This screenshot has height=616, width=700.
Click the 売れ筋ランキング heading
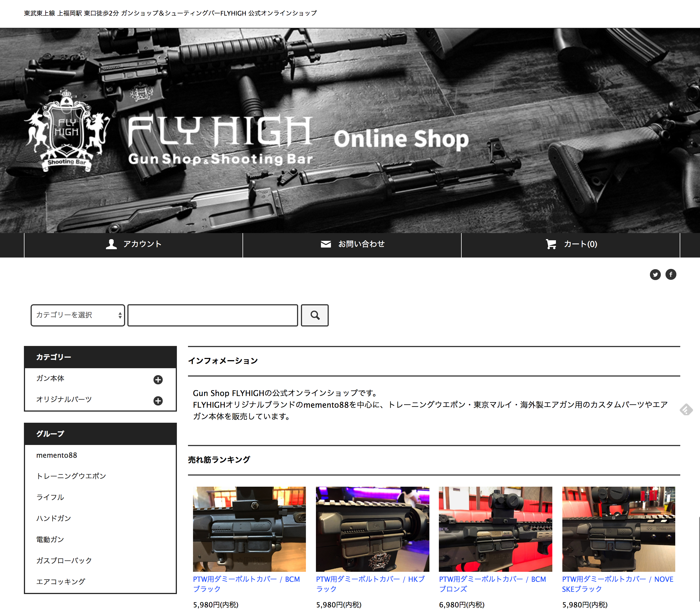pos(219,459)
